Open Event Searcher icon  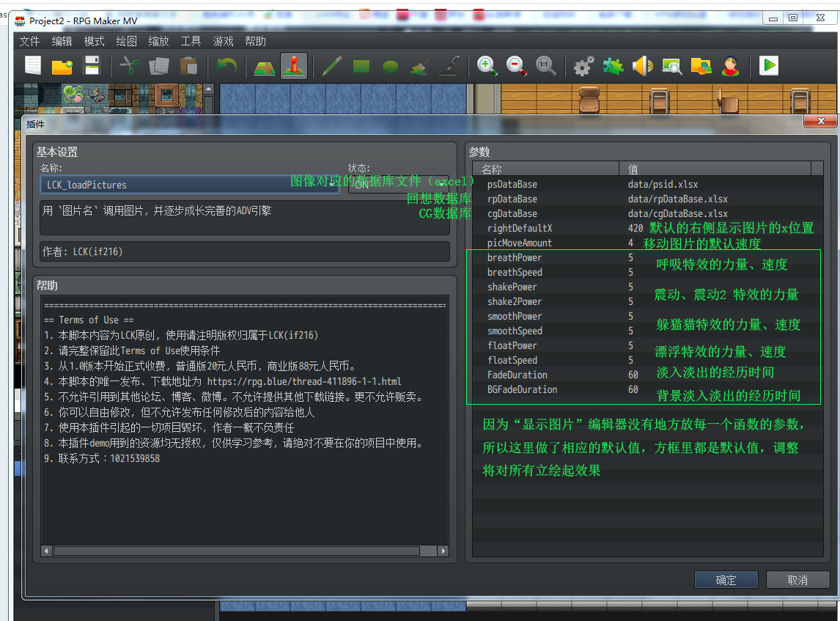click(672, 66)
